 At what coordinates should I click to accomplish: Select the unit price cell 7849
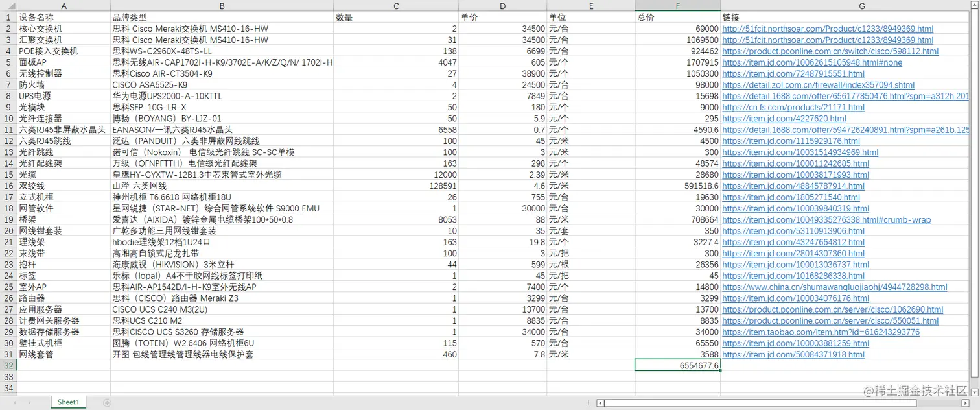502,96
